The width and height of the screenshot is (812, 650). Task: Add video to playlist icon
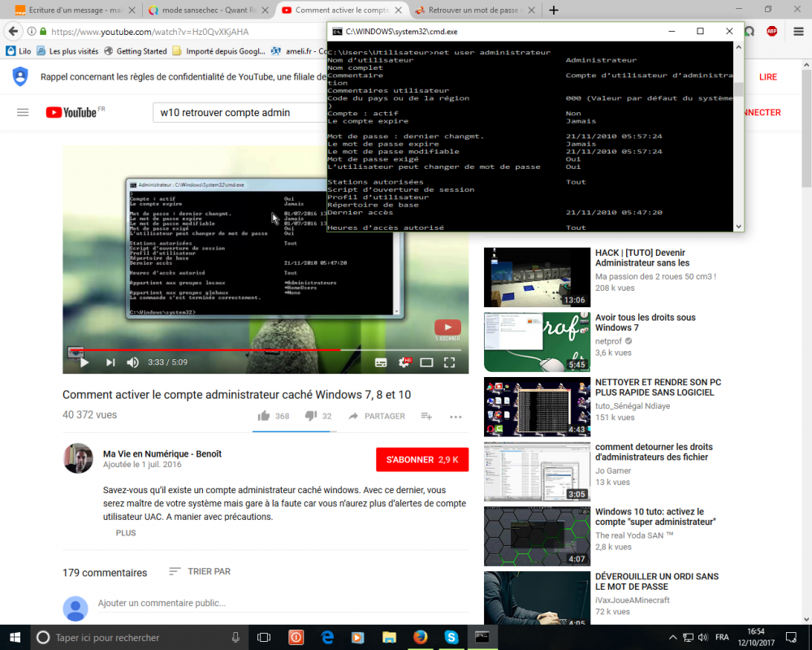click(x=427, y=416)
